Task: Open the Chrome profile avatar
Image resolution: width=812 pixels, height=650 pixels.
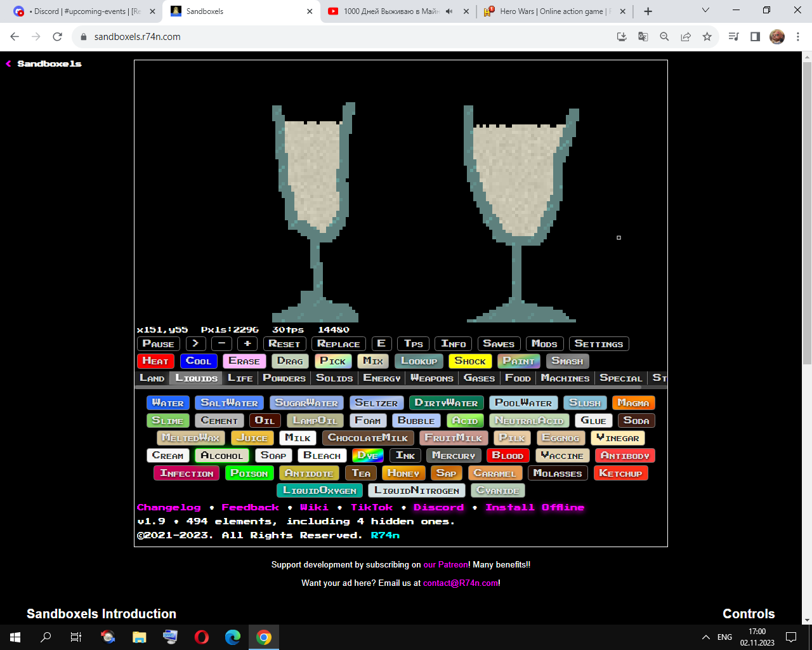Action: pyautogui.click(x=776, y=37)
